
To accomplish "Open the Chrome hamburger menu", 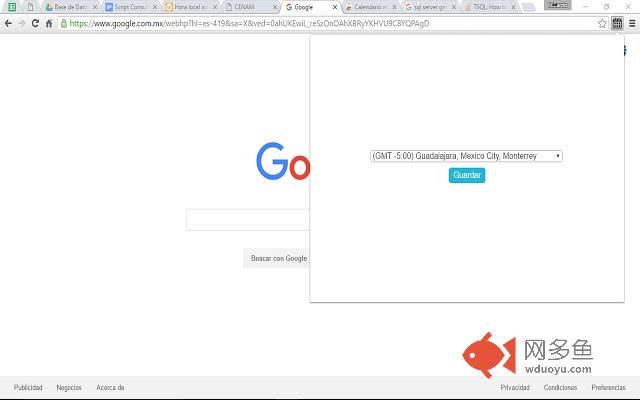I will click(x=632, y=23).
